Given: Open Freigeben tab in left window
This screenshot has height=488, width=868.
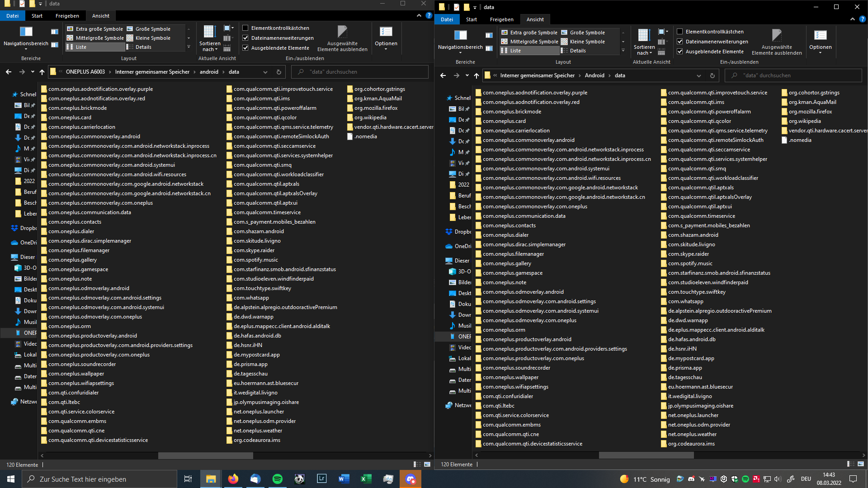Looking at the screenshot, I should (x=67, y=16).
